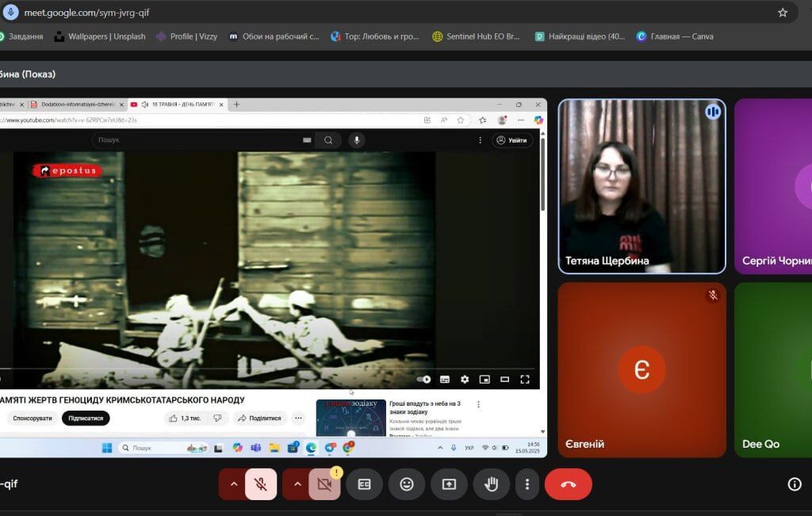Open the УКР language switcher in the tray
Viewport: 812px width, 516px height.
click(x=469, y=448)
